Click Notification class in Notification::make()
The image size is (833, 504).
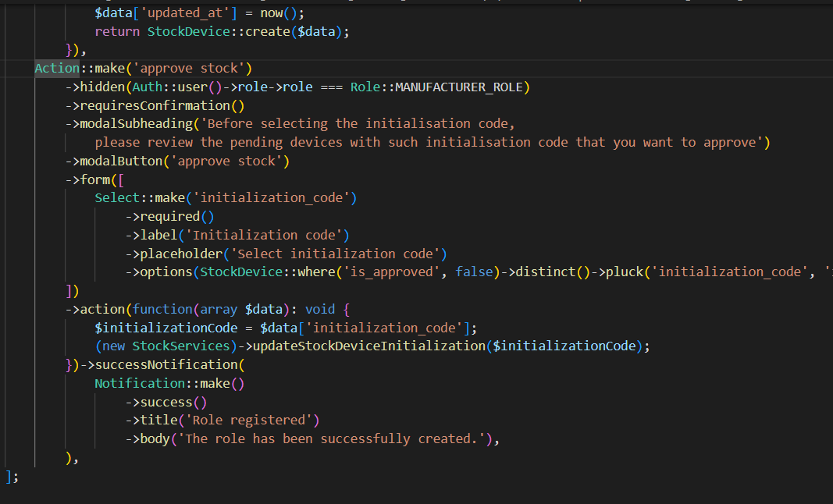click(x=141, y=383)
